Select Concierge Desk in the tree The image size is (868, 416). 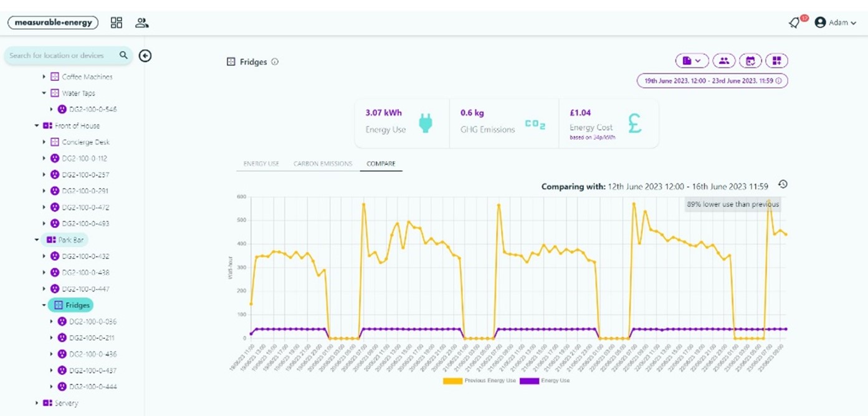tap(86, 142)
